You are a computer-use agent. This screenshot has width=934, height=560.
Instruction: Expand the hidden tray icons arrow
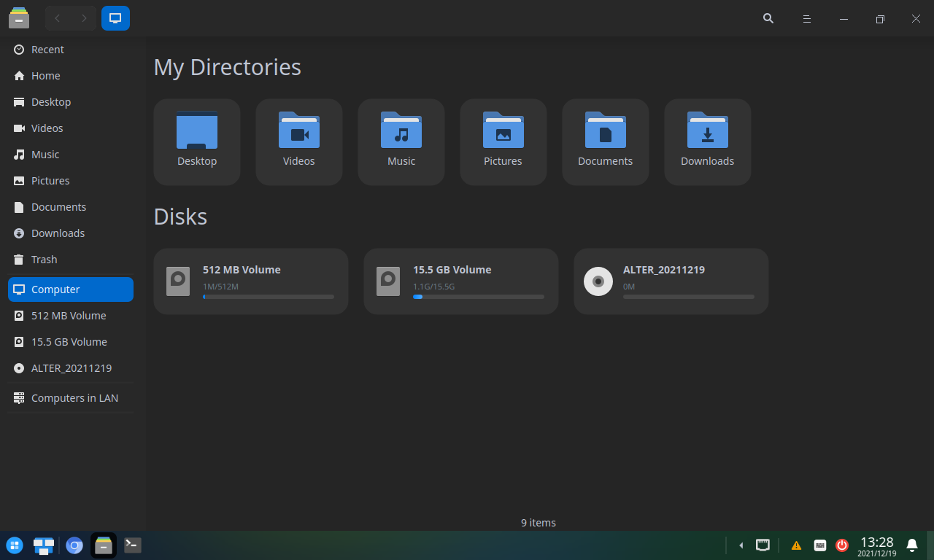click(741, 545)
